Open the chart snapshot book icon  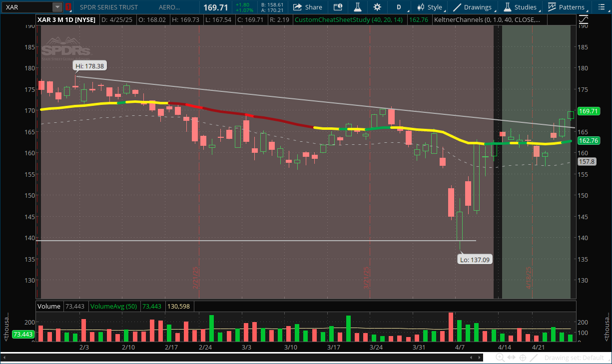coord(338,7)
